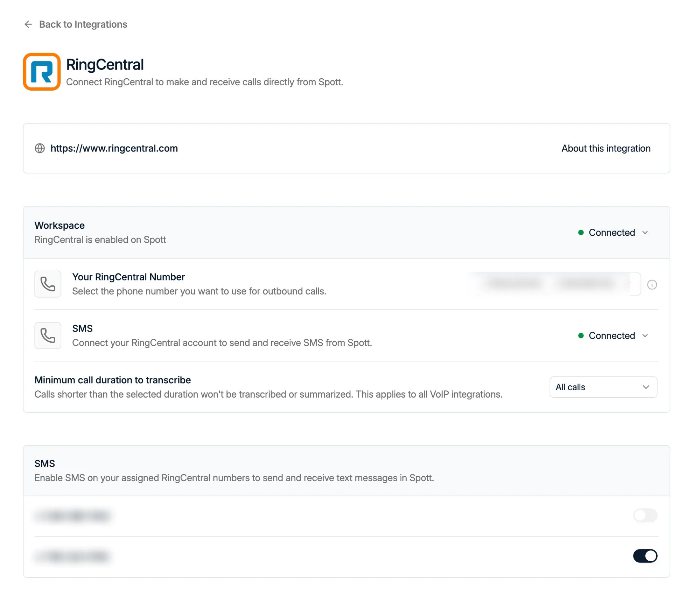This screenshot has height=597, width=700.
Task: Click the phone icon beside Your RingCentral Number
Action: [48, 284]
